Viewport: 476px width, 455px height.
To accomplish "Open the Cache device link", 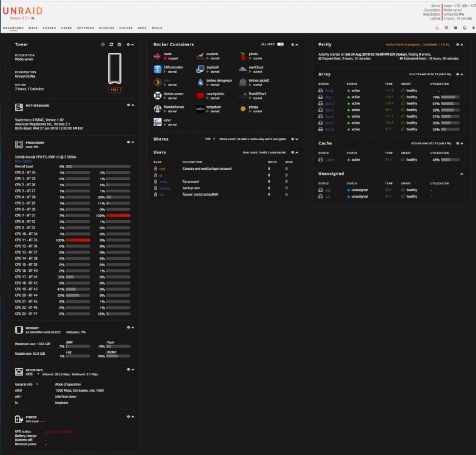I will click(329, 160).
